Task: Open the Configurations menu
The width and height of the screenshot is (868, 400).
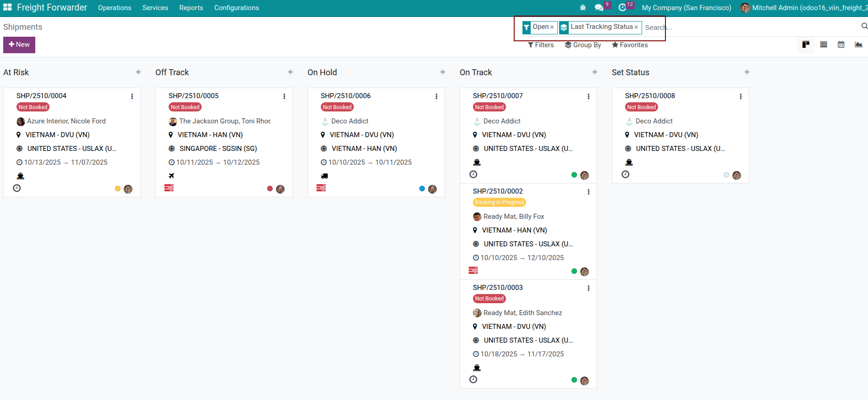Action: 236,8
